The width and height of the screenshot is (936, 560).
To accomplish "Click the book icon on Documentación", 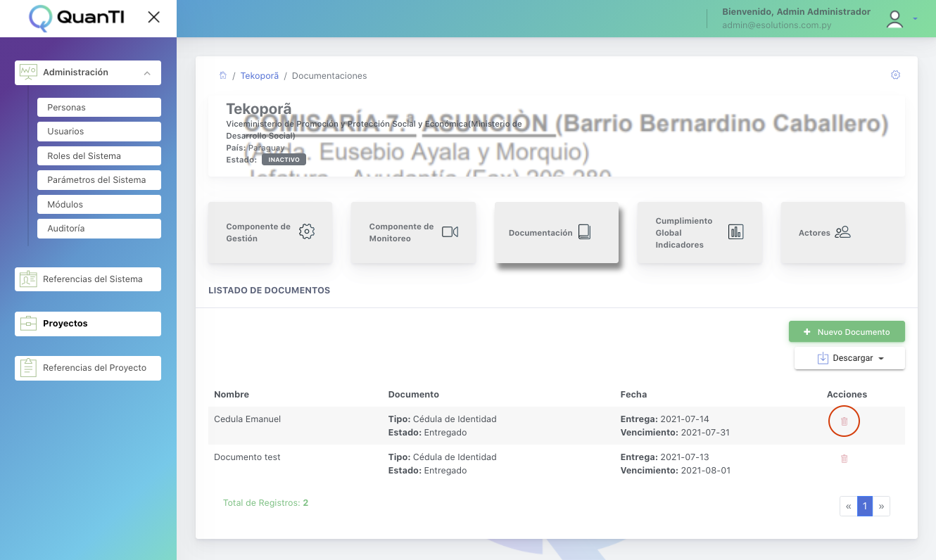I will tap(584, 232).
